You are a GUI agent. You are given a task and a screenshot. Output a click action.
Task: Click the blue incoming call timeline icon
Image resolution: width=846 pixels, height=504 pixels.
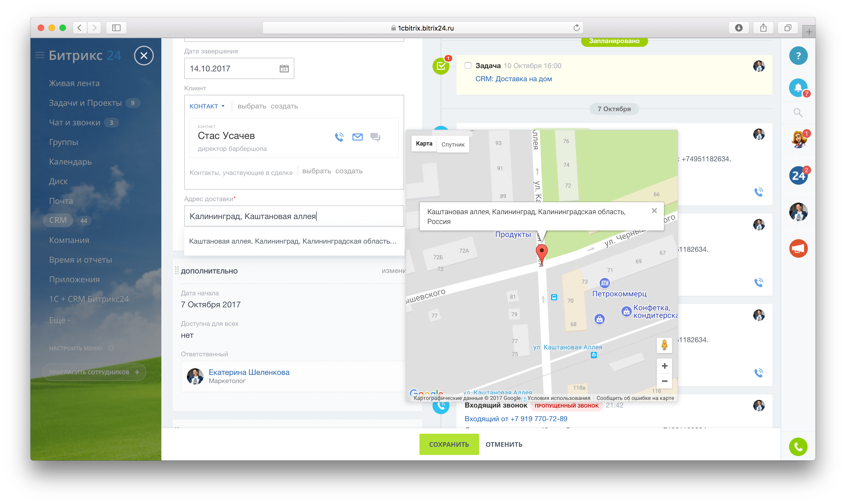click(441, 406)
